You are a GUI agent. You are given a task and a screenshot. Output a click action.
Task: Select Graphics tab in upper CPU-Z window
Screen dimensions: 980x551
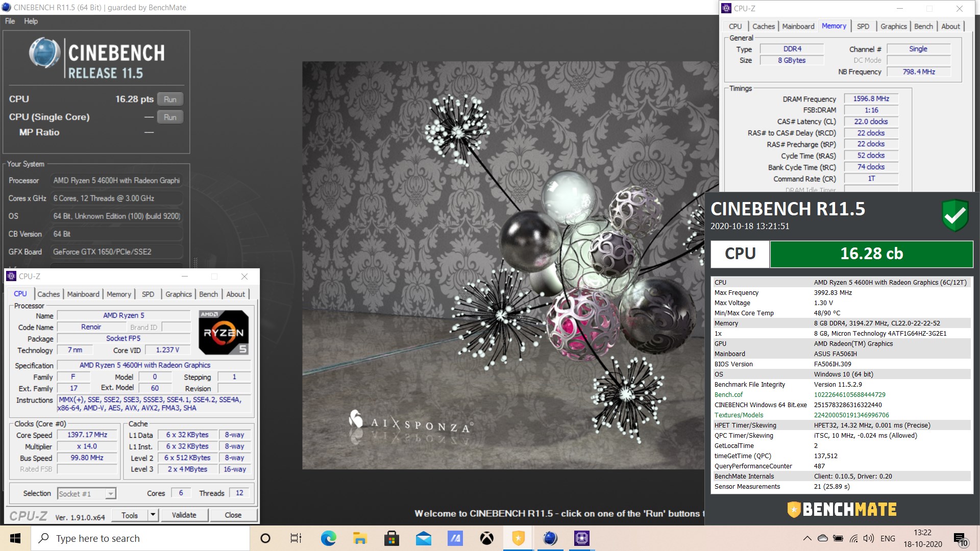[x=894, y=27]
